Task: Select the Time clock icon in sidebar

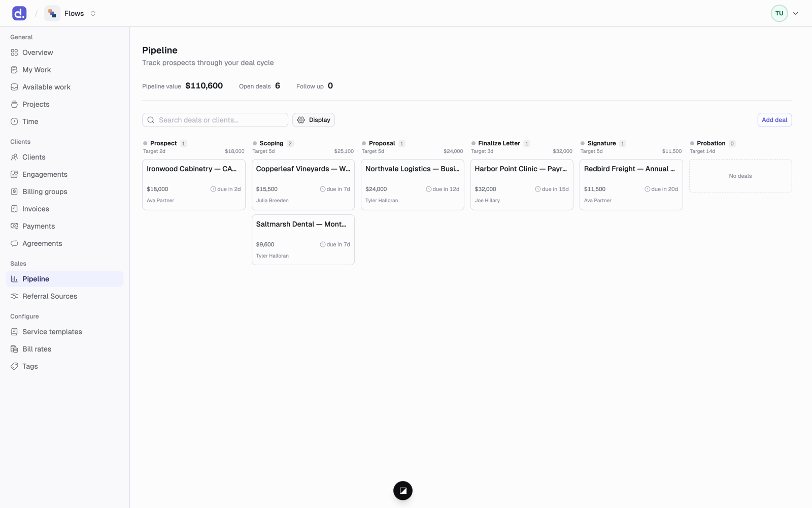Action: (14, 121)
